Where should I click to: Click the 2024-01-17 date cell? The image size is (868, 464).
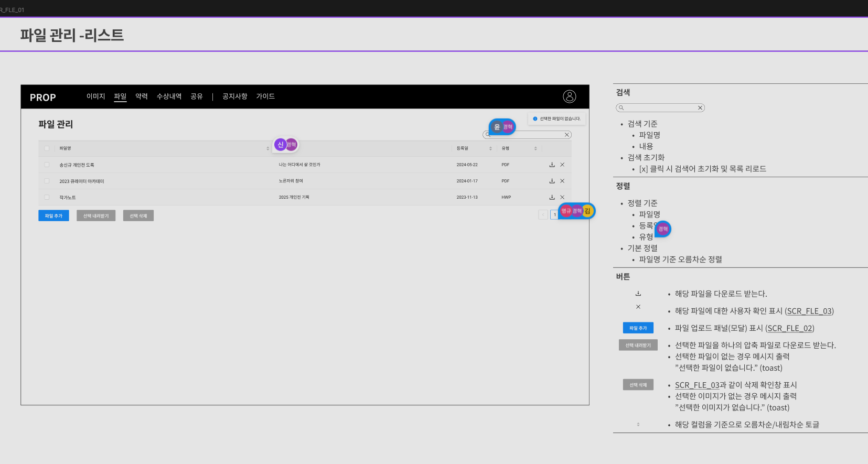pyautogui.click(x=467, y=181)
